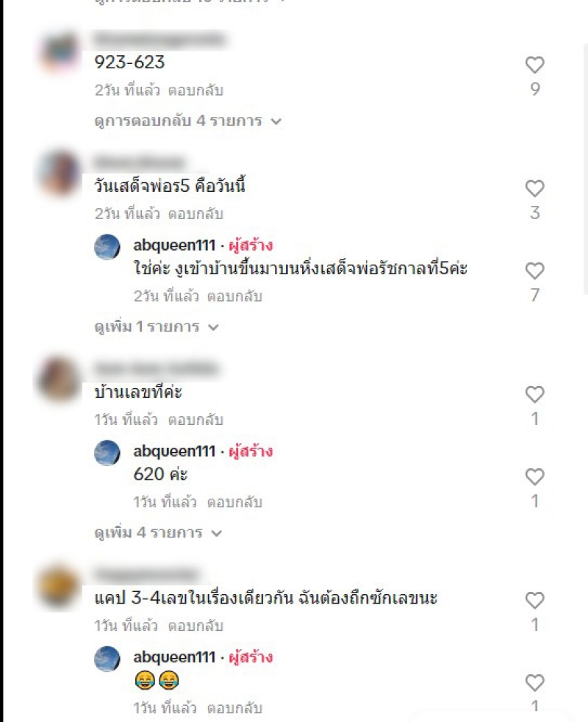Open abqueen111 avatar beside 620 ค่ะ reply

coord(107,453)
